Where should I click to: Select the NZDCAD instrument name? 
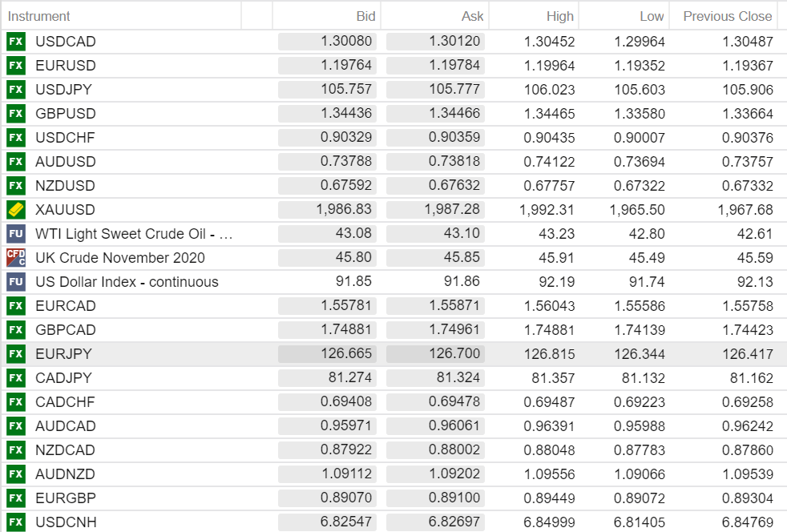tap(65, 450)
